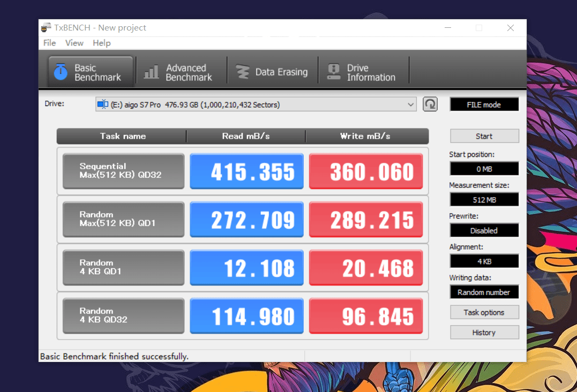Click the Writing data Random number setting
Screen dimensions: 577x392
click(x=484, y=292)
